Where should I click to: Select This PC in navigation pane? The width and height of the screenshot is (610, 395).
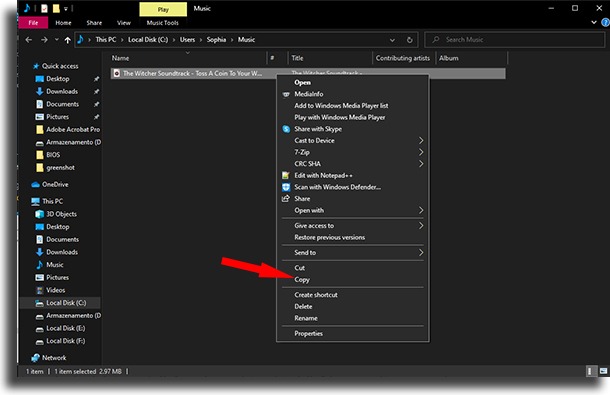[52, 201]
